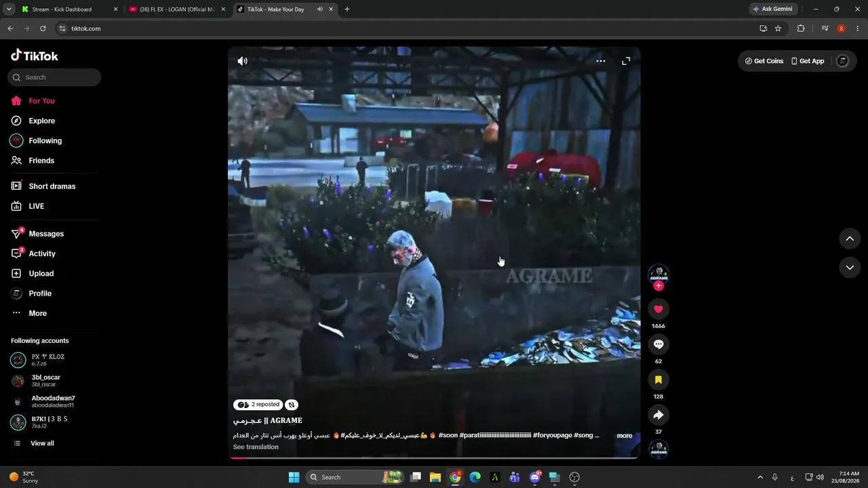Viewport: 868px width, 488px height.
Task: Open the tab search dropdown
Action: click(x=9, y=9)
